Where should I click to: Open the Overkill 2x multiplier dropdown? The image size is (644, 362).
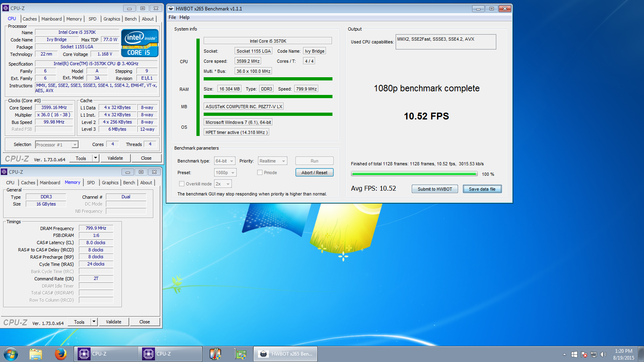[x=223, y=184]
